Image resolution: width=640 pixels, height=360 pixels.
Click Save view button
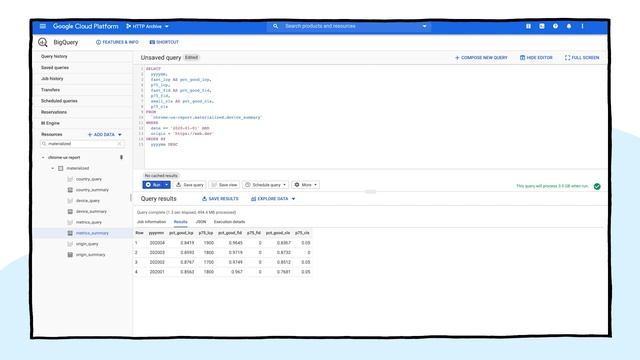[224, 185]
